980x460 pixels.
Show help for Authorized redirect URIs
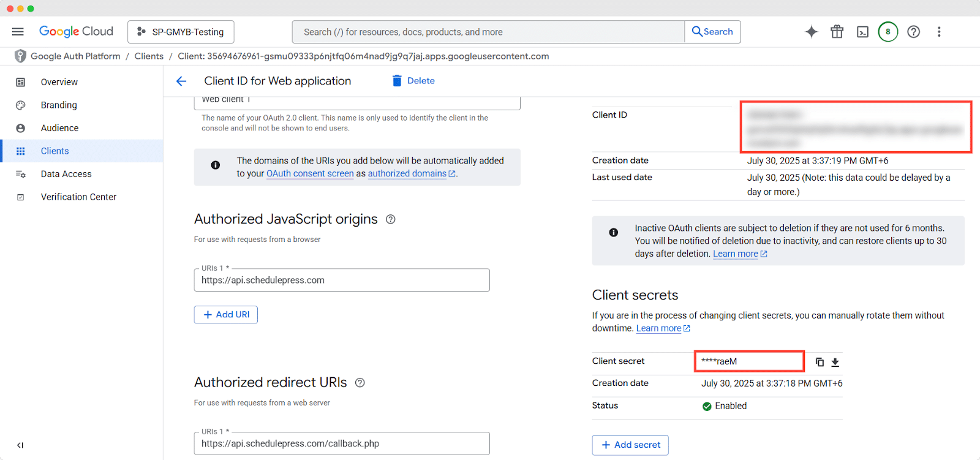click(360, 383)
